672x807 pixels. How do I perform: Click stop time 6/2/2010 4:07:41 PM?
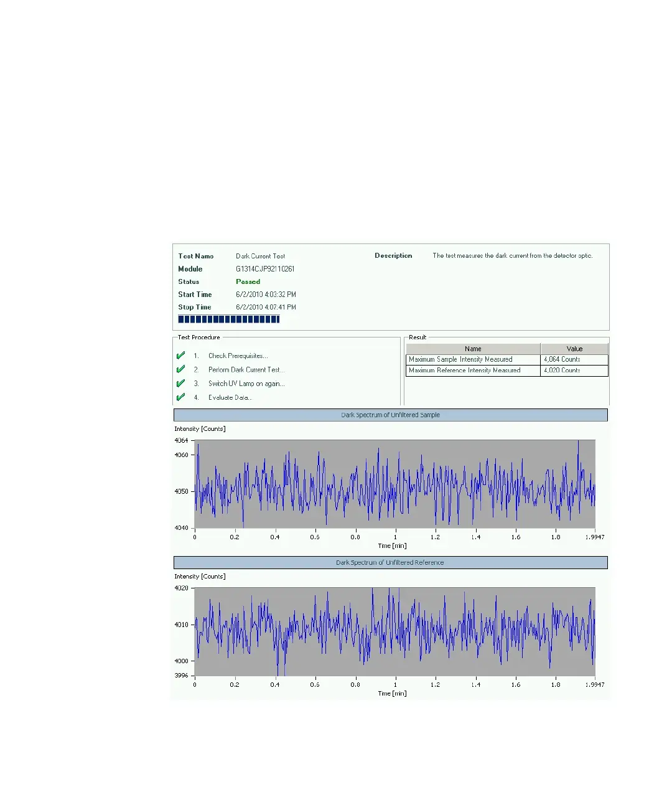[x=266, y=307]
